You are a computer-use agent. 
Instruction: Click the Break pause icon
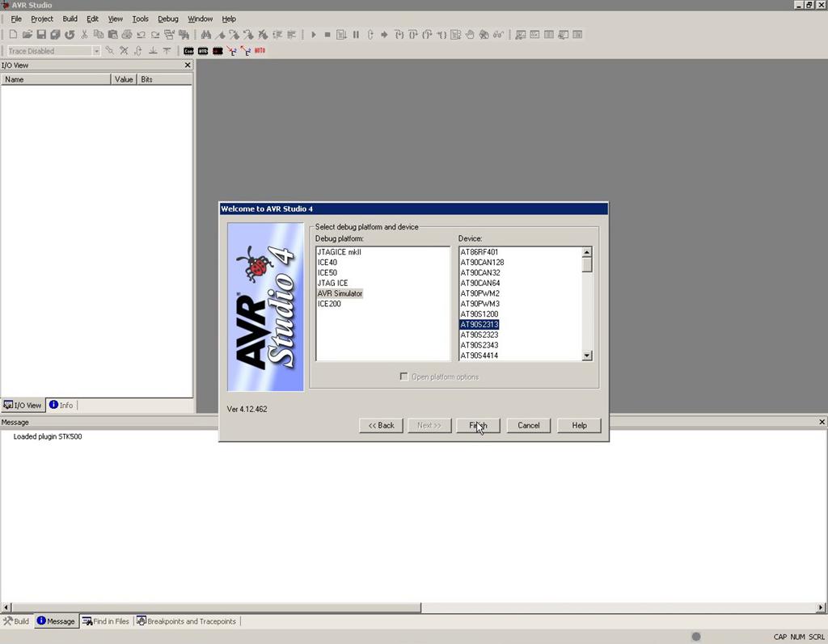(356, 35)
